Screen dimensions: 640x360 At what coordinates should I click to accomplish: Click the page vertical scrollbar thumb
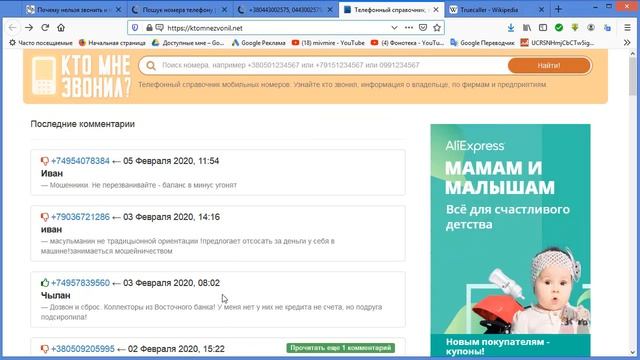coord(632,76)
